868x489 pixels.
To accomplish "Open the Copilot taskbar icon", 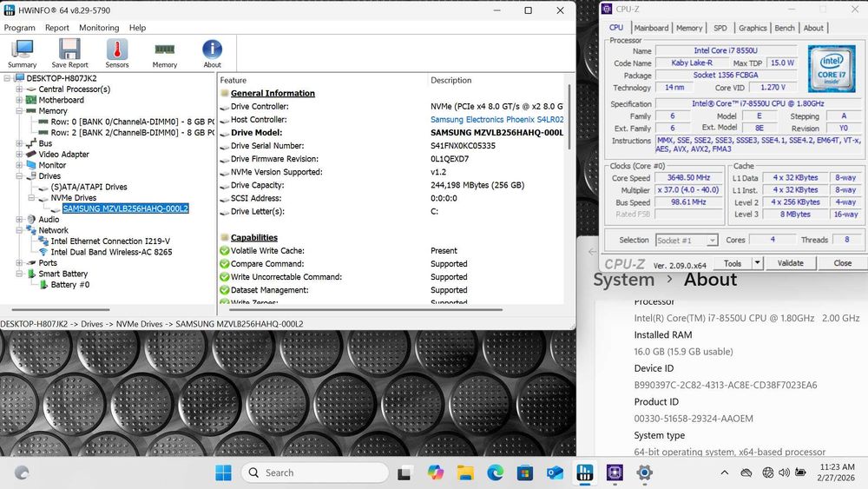I will click(436, 473).
